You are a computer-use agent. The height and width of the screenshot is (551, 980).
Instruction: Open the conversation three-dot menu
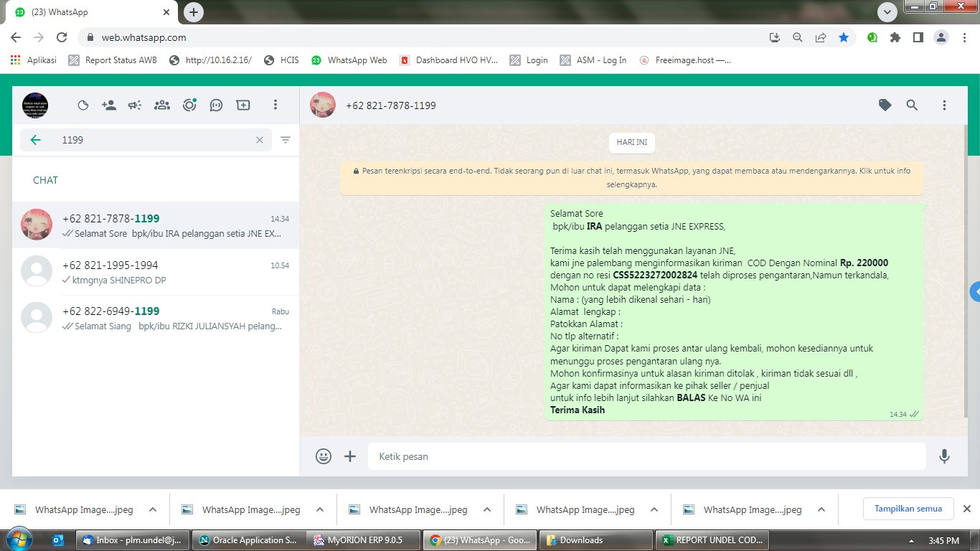click(x=944, y=105)
